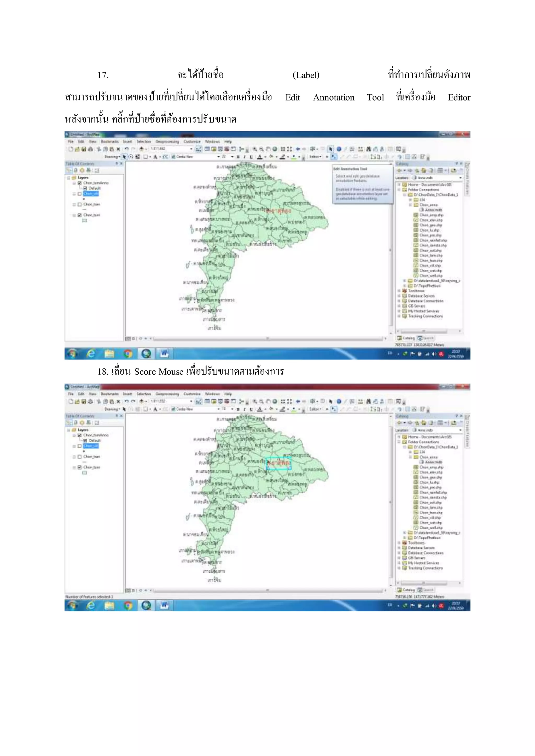Screen dimensions: 535x756
Task: Click the Edit Annotation Tool in the upper window
Action: click(x=334, y=157)
